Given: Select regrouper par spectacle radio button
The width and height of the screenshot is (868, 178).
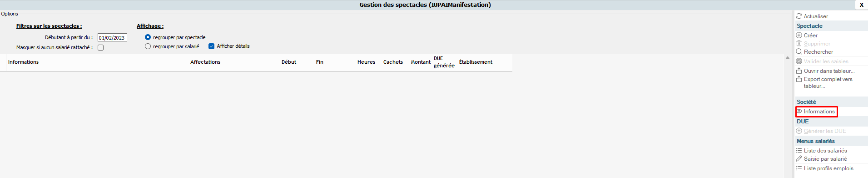Looking at the screenshot, I should tap(148, 37).
